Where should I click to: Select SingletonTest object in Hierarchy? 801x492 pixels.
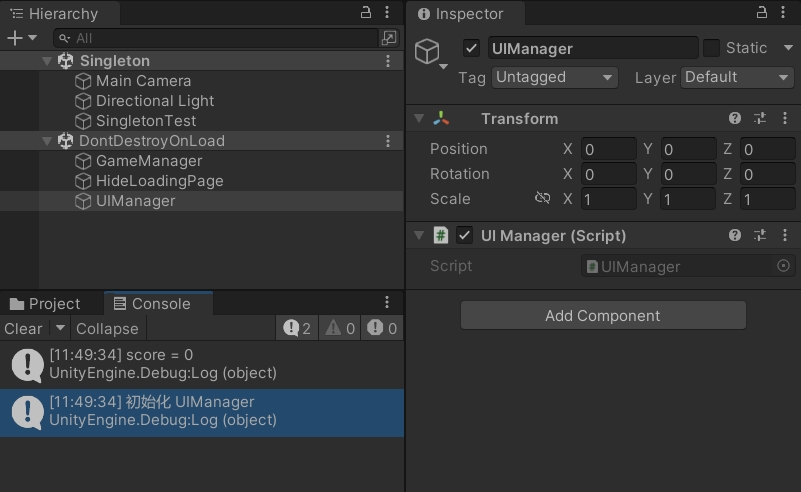(146, 121)
